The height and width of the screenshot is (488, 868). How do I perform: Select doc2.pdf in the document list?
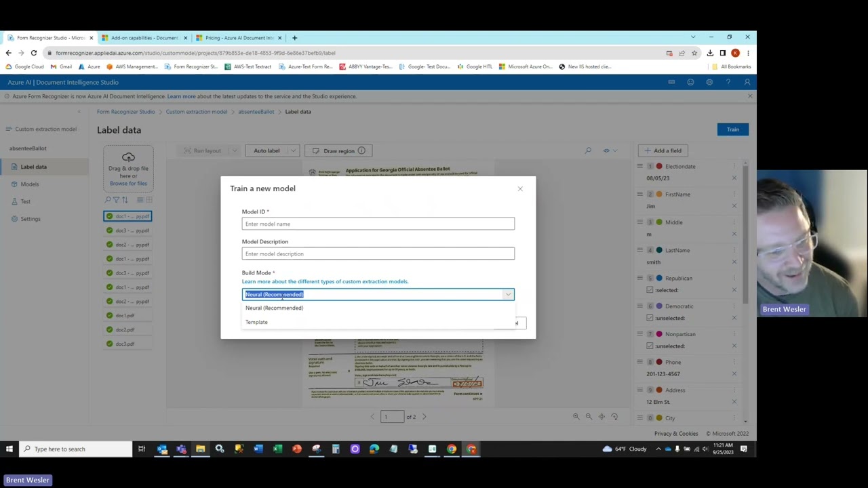tap(127, 329)
